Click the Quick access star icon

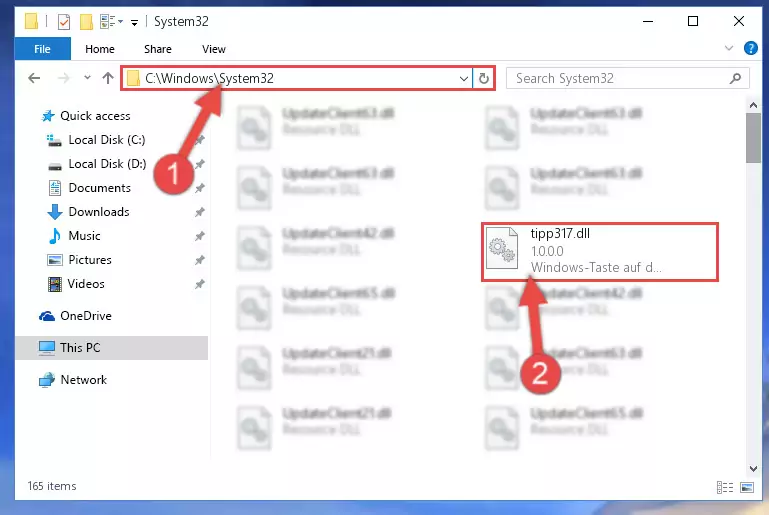click(48, 116)
